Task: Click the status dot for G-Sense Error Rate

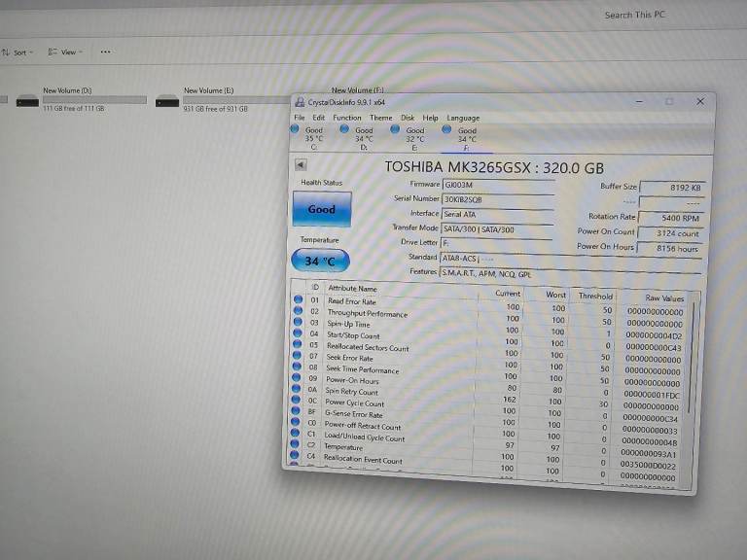Action: [296, 410]
